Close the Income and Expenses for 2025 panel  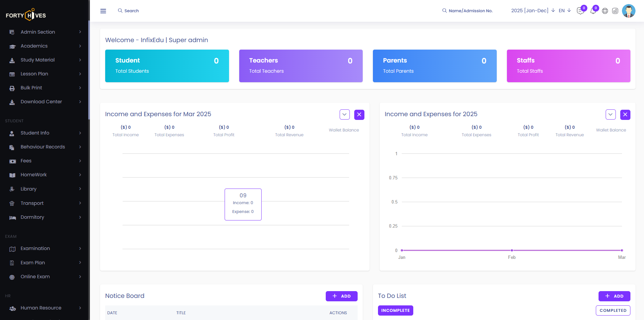point(625,114)
